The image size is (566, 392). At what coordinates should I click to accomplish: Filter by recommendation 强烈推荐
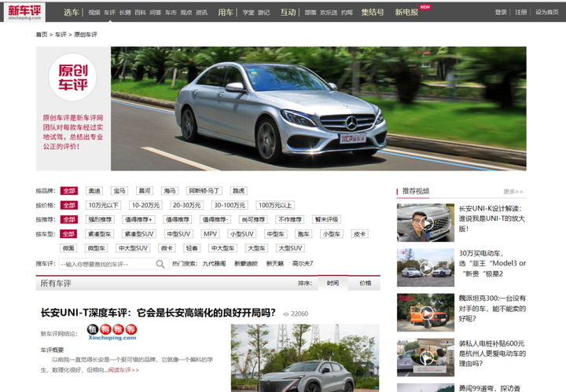100,219
